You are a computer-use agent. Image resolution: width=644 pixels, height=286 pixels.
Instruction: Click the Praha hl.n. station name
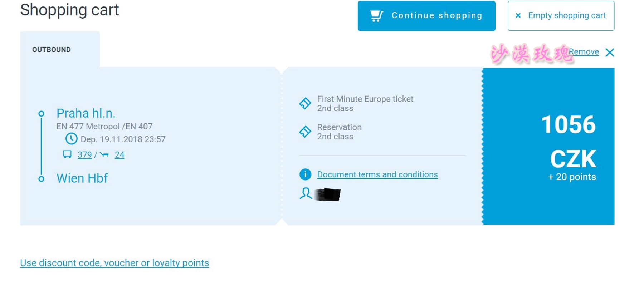tap(86, 113)
